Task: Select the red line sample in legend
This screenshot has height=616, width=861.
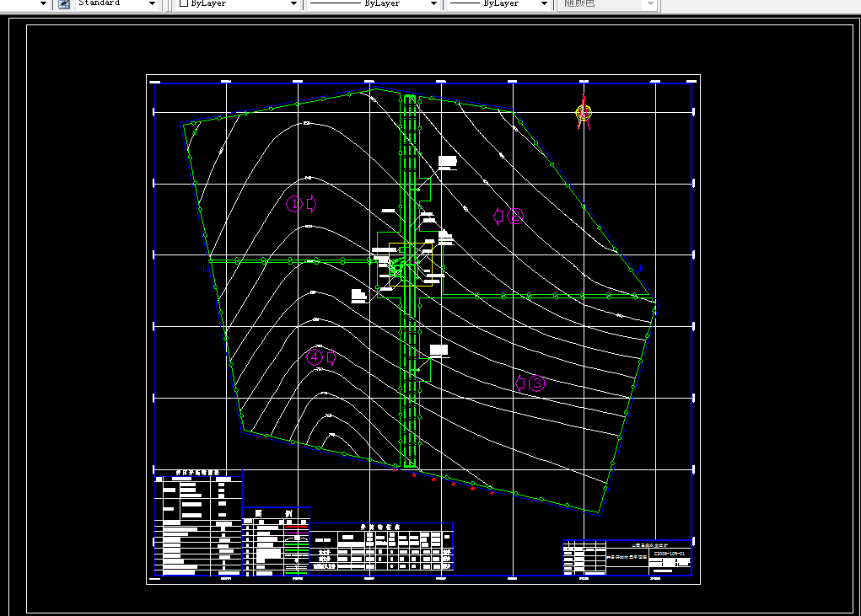Action: (x=297, y=527)
